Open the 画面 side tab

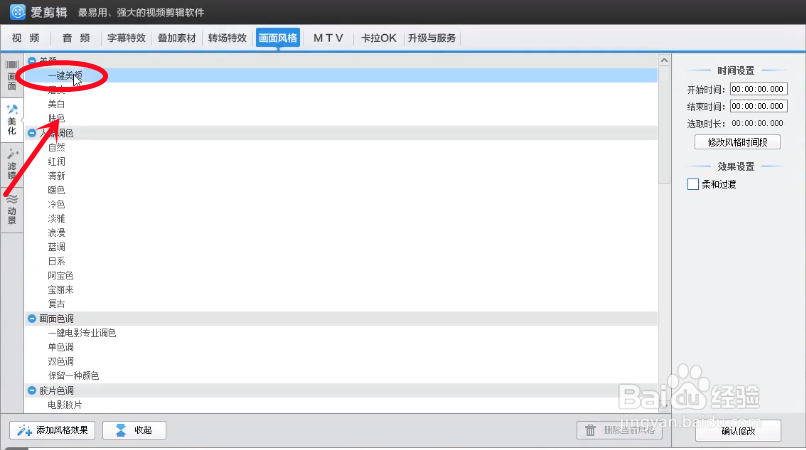(12, 76)
